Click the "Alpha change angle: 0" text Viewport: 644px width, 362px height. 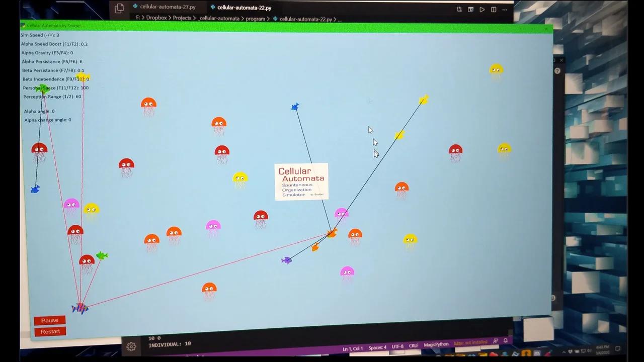(48, 120)
